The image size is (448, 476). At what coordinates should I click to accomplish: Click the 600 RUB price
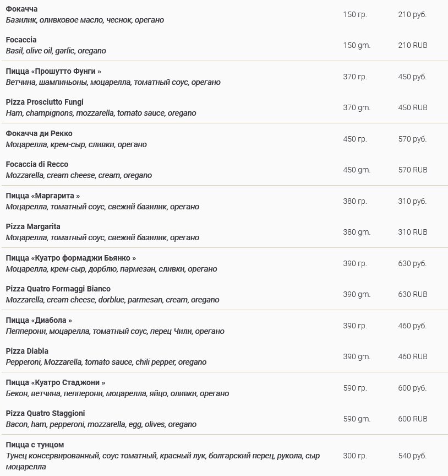tap(412, 419)
